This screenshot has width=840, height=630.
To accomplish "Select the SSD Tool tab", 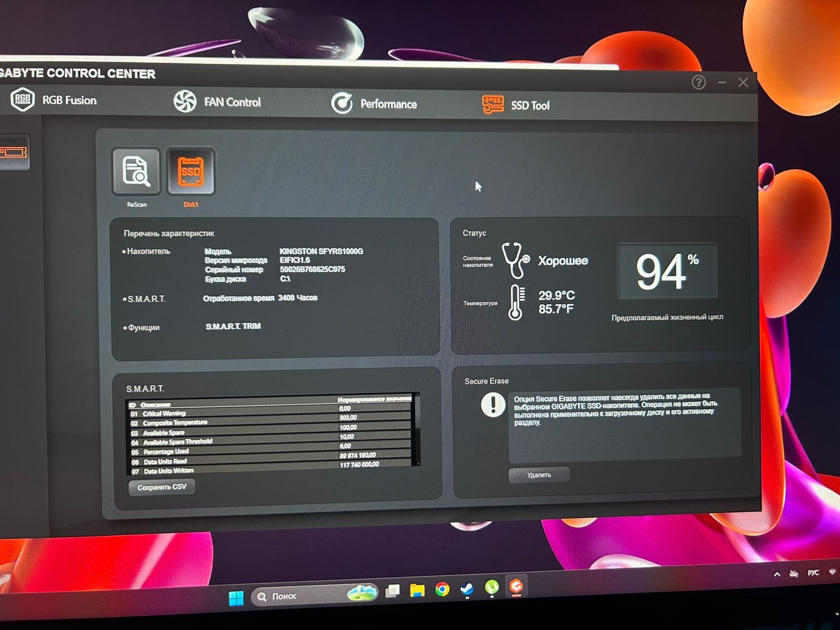I will tap(516, 105).
